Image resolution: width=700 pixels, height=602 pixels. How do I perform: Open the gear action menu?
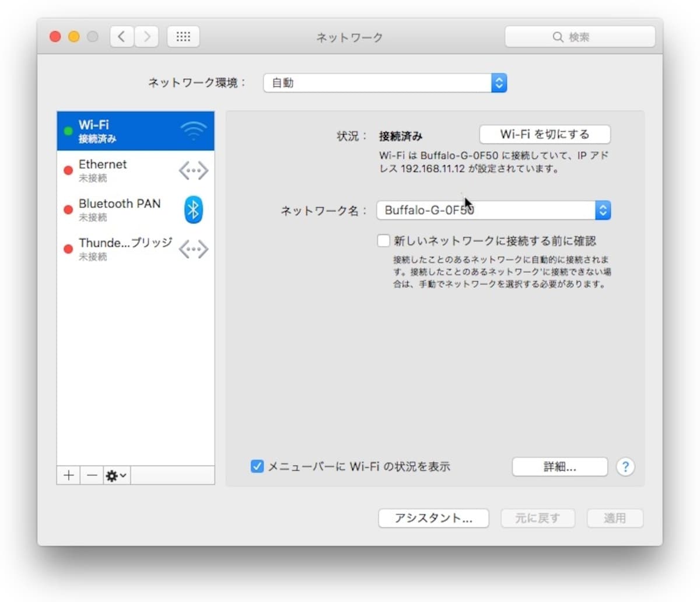(x=117, y=475)
